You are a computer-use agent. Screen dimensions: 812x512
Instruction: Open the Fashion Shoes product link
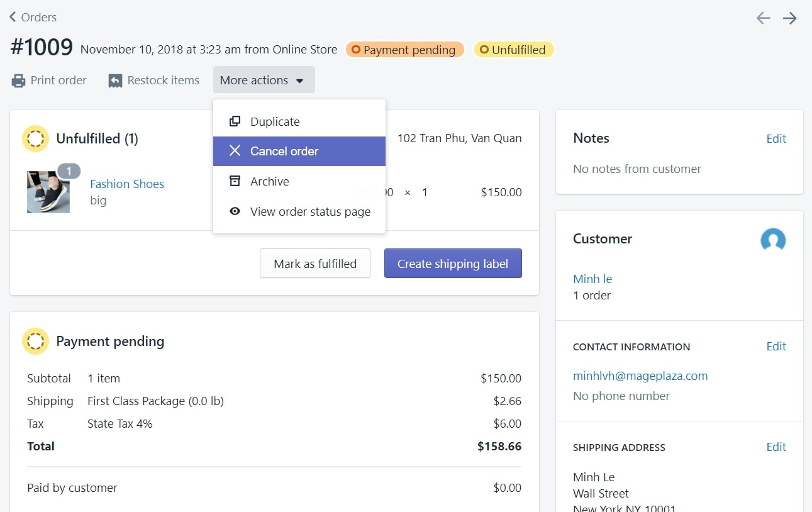point(127,184)
